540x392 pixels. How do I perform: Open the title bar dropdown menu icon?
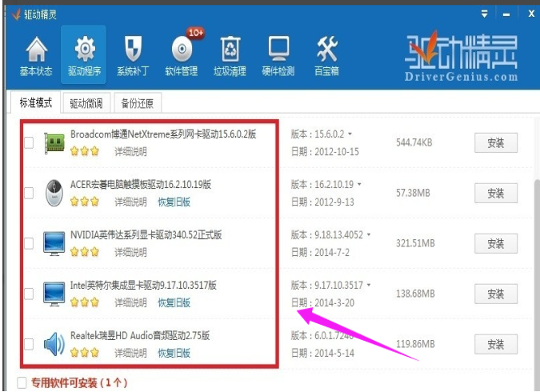[x=484, y=14]
